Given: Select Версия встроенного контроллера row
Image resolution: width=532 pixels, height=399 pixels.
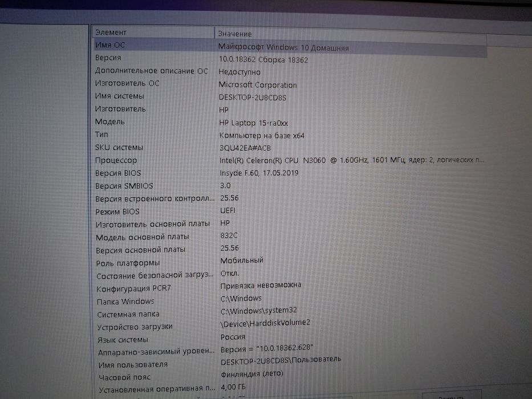Looking at the screenshot, I should [x=155, y=199].
